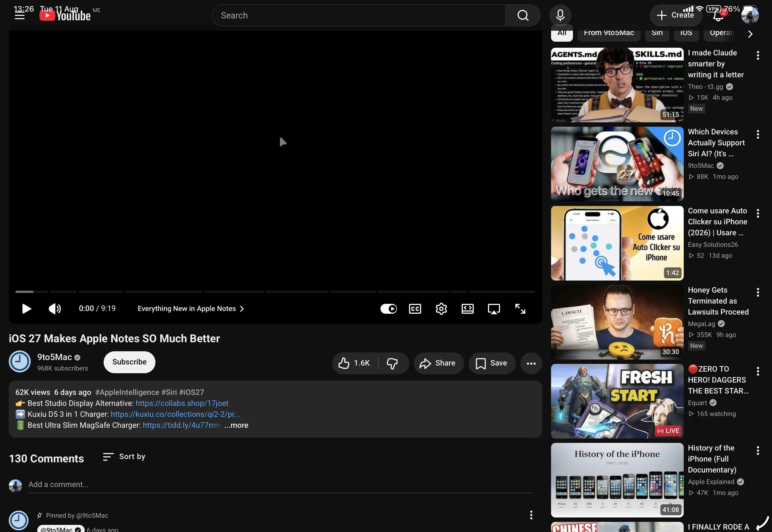Save the video to a playlist

(492, 363)
